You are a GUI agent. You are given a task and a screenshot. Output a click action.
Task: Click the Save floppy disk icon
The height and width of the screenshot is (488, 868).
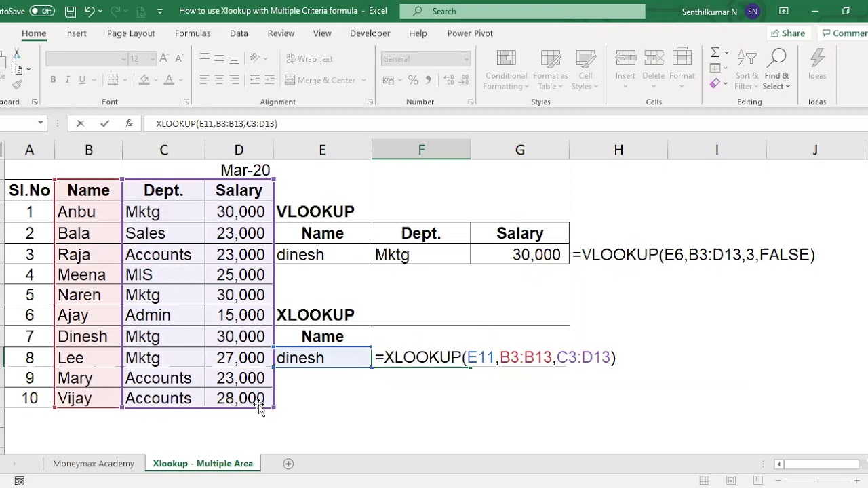(x=71, y=11)
